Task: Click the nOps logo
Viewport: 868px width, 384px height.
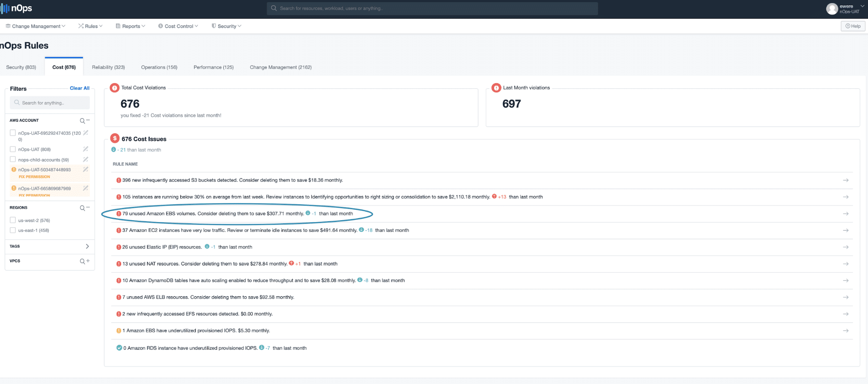Action: click(x=17, y=8)
